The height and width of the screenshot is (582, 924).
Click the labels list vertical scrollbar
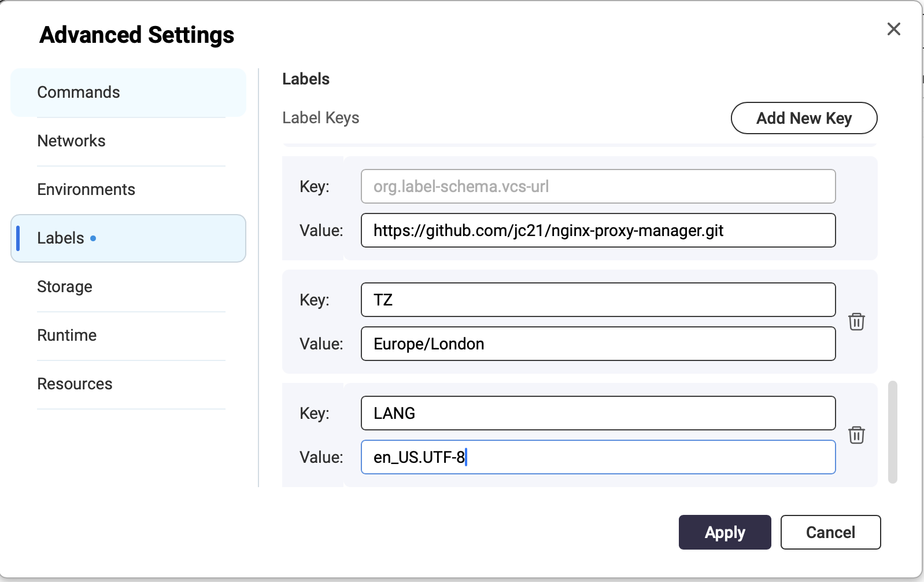pyautogui.click(x=893, y=432)
